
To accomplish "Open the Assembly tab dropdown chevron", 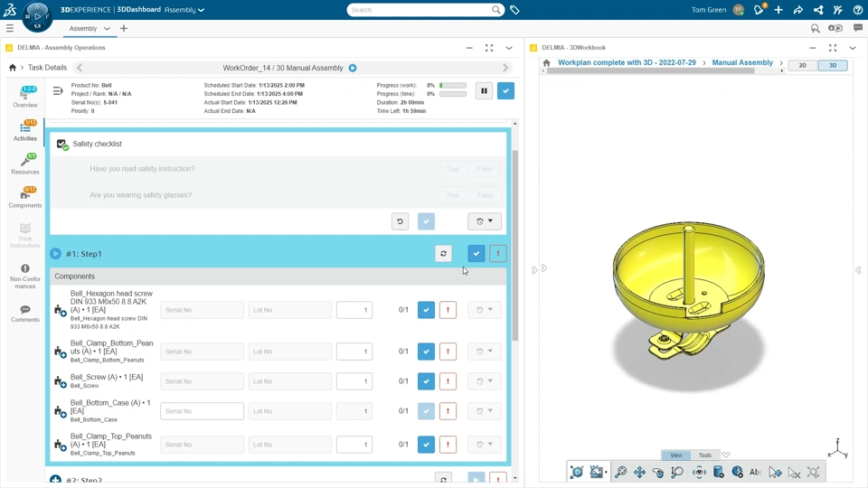I will (107, 28).
